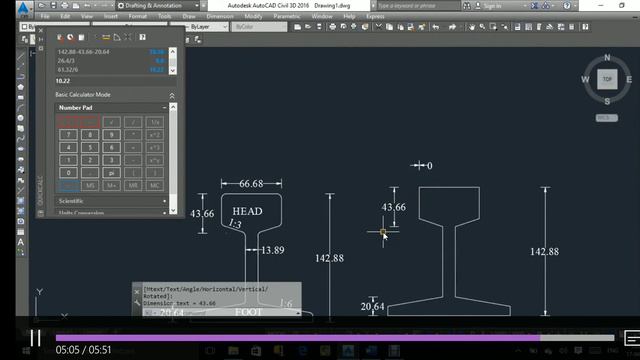Select the Polygon draw tool in left toolbar
The width and height of the screenshot is (640, 360).
click(21, 87)
